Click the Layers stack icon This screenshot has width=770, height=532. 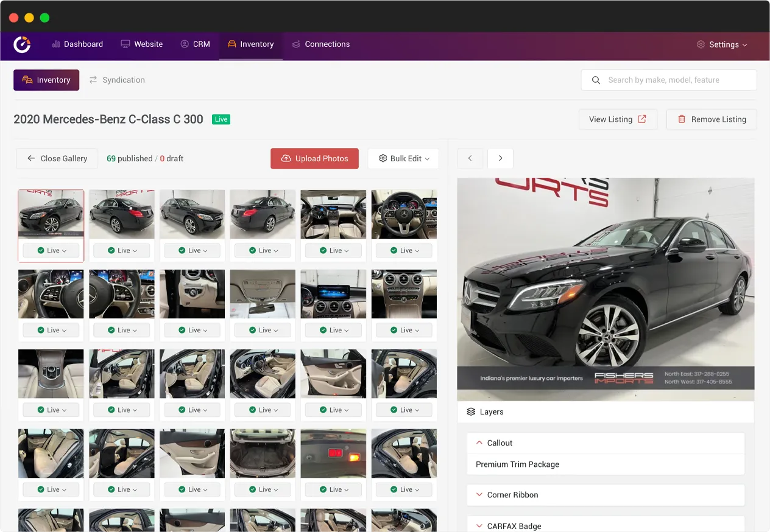[x=471, y=412]
